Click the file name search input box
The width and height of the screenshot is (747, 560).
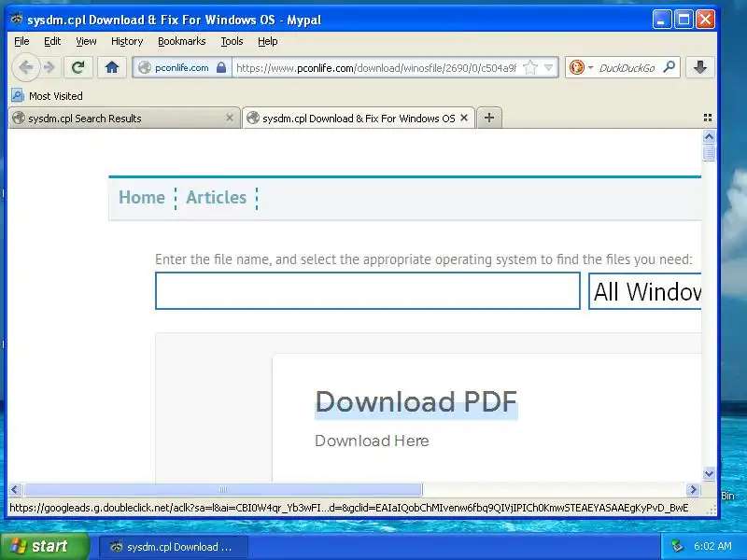(368, 291)
